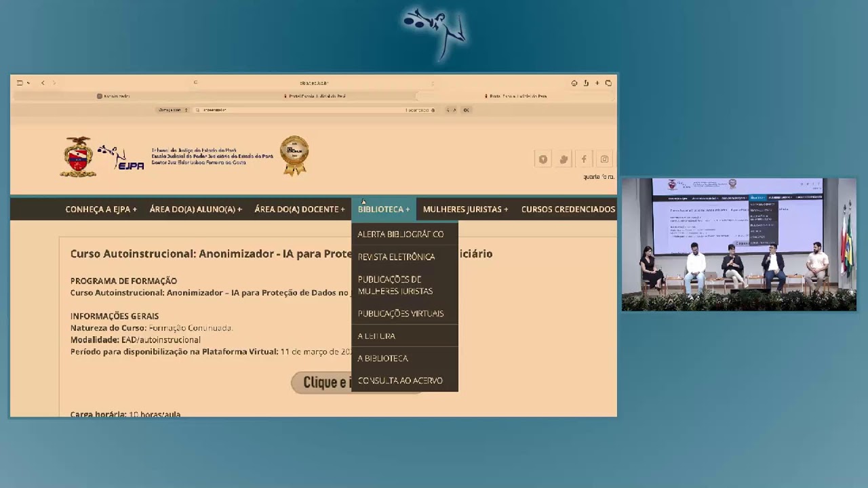Click the find-on-page search field

pos(315,110)
